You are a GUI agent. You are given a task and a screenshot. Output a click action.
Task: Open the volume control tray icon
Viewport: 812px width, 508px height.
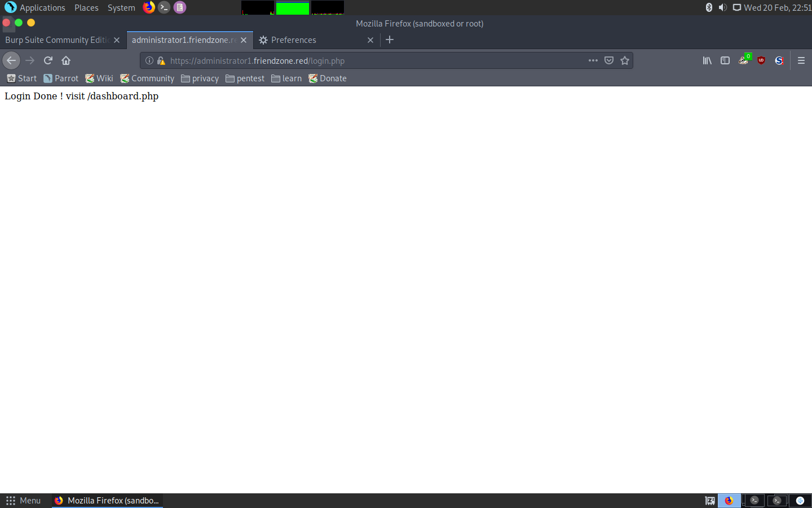pos(722,7)
